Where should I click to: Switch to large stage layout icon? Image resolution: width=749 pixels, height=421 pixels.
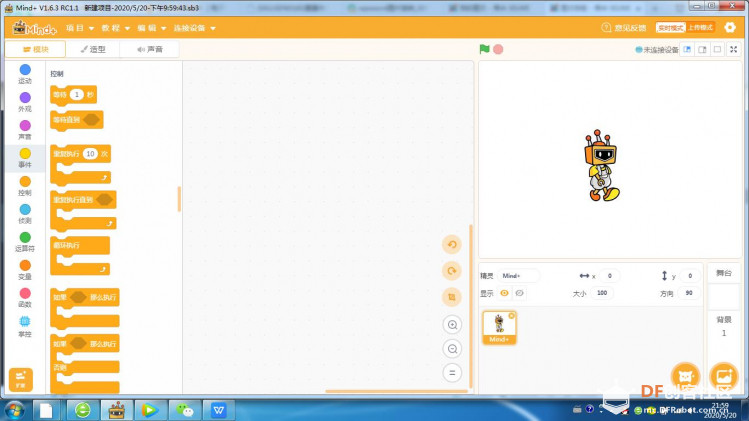pos(703,49)
